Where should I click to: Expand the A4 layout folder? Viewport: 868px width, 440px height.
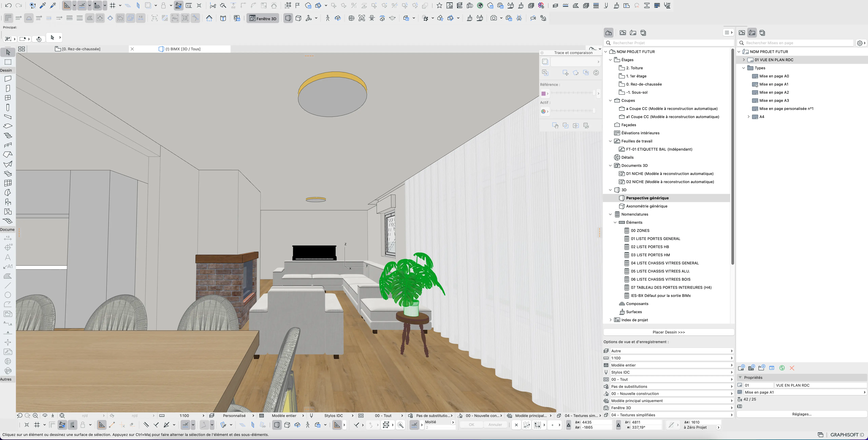pos(748,117)
